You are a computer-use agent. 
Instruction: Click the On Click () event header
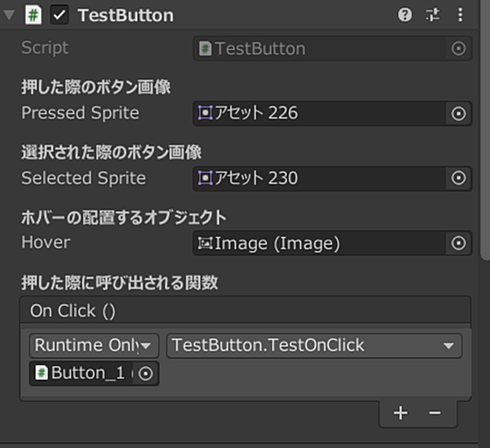coord(245,311)
